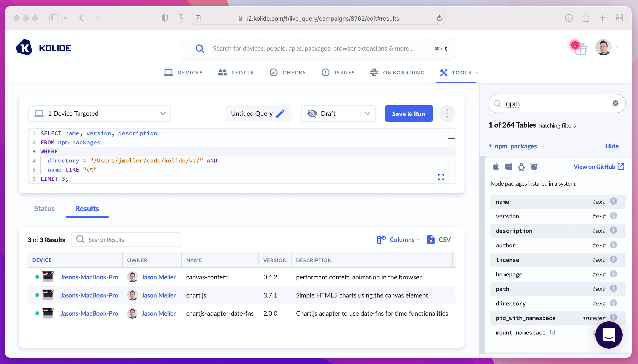Viewport: 638px width, 364px height.
Task: Click the info icon next to description column
Action: tap(613, 230)
